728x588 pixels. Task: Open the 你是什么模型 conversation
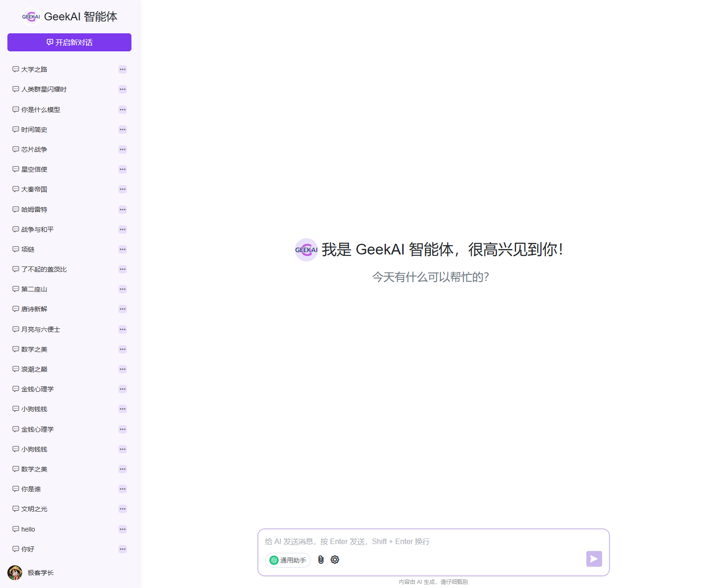[69, 110]
